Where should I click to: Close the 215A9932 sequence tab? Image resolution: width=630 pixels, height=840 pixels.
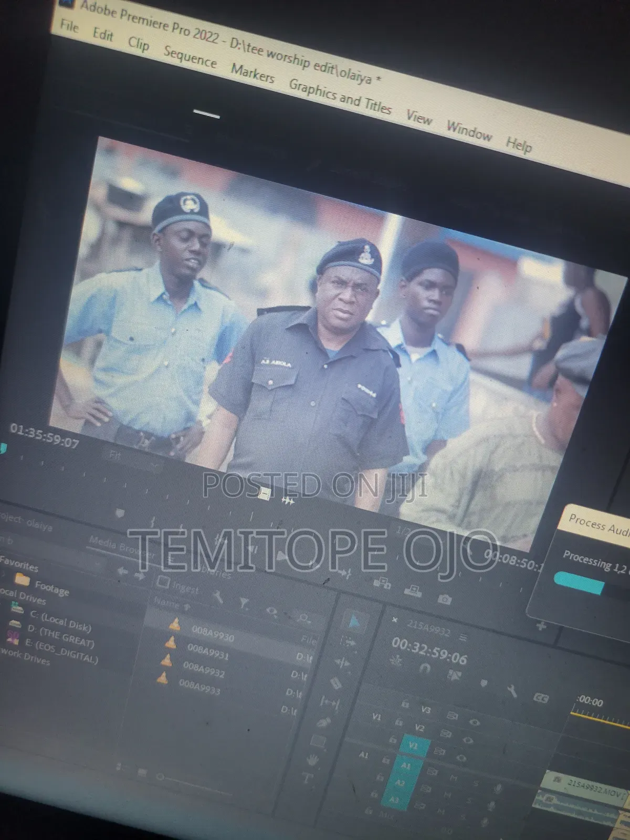point(395,619)
